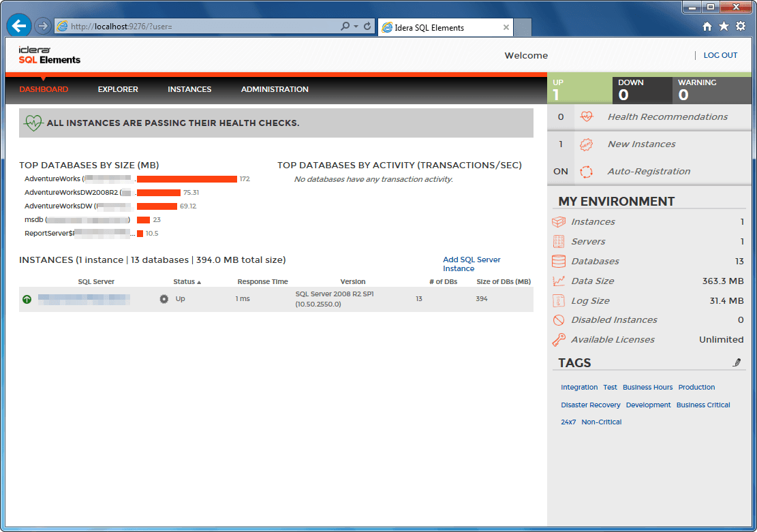Screen dimensions: 757x532
Task: Click the Data Size chart icon
Action: [559, 281]
